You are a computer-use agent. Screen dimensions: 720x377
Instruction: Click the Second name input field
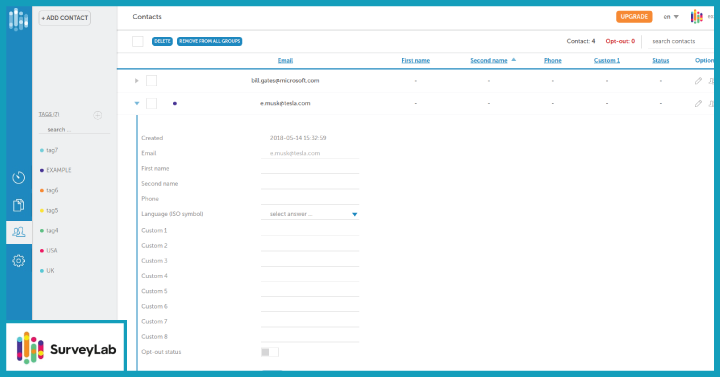pyautogui.click(x=310, y=184)
